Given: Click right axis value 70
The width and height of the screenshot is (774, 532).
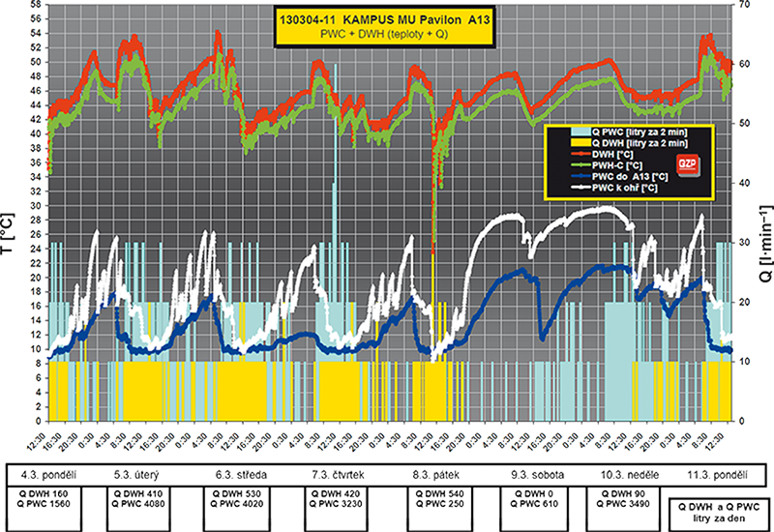Looking at the screenshot, I should 744,5.
